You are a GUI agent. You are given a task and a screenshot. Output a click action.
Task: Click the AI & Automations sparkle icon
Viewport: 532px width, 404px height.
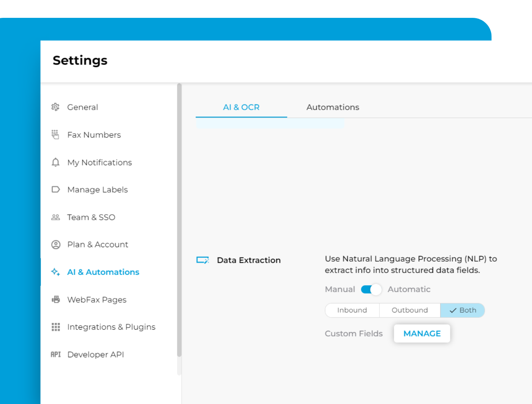click(x=55, y=272)
